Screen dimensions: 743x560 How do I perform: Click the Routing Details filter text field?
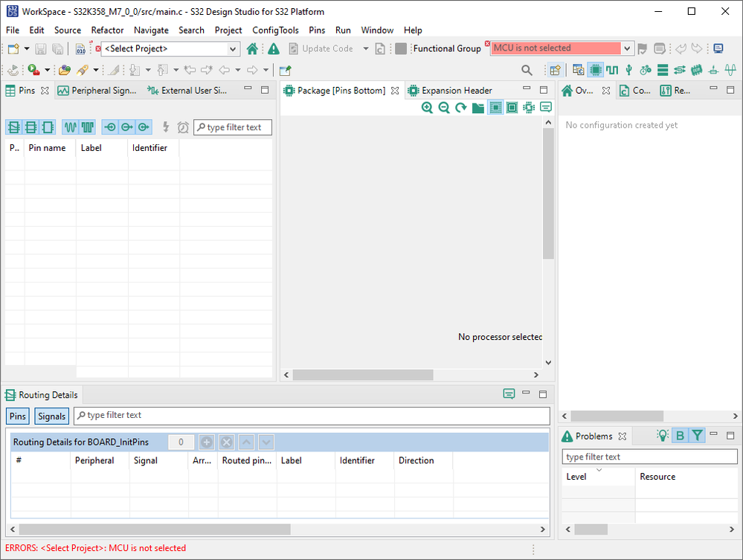click(312, 416)
